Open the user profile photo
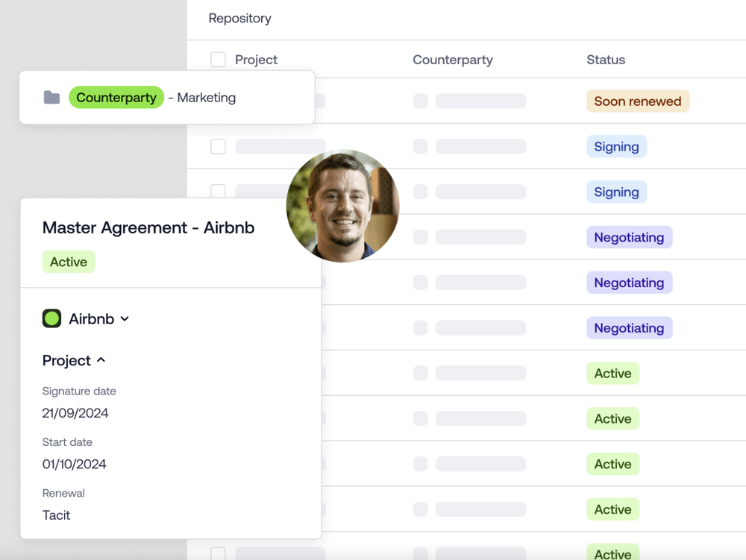746x560 pixels. pos(342,206)
